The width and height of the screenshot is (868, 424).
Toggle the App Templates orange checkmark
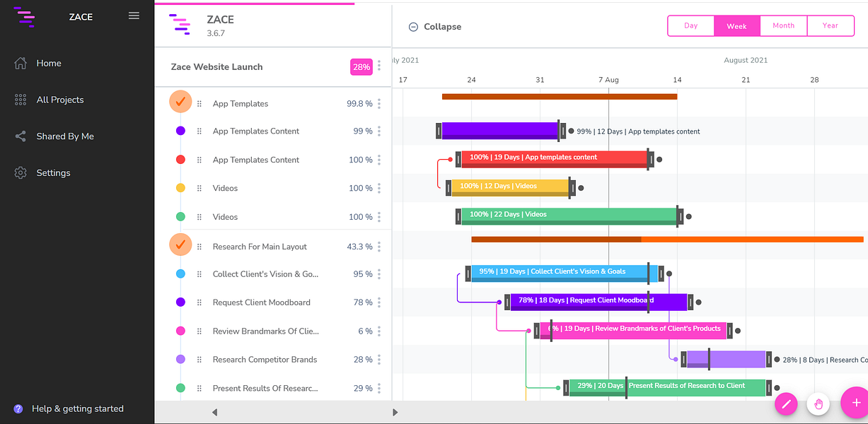[180, 102]
